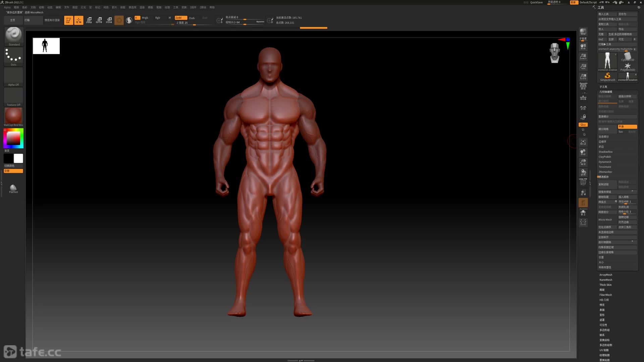Activate the Move gizmo button
The height and width of the screenshot is (362, 644).
coord(89,20)
